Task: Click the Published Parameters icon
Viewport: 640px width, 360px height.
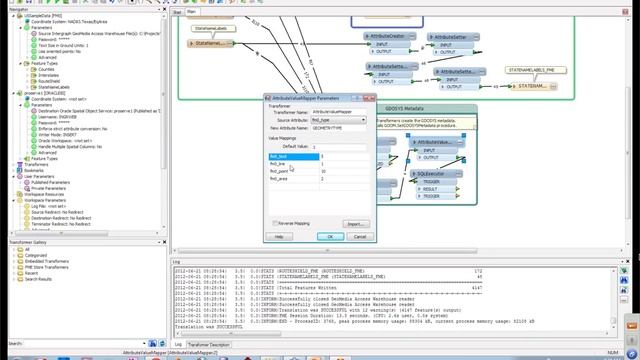Action: pos(27,182)
